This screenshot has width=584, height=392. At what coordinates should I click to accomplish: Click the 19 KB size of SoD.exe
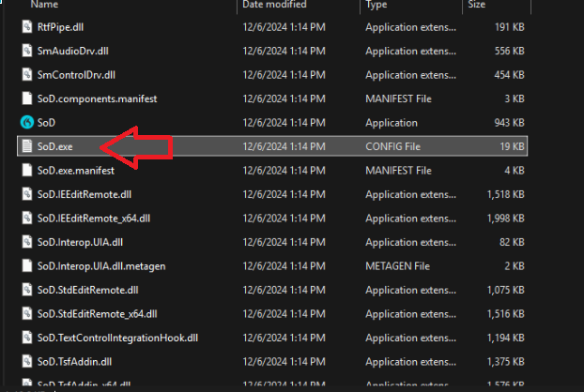[511, 146]
